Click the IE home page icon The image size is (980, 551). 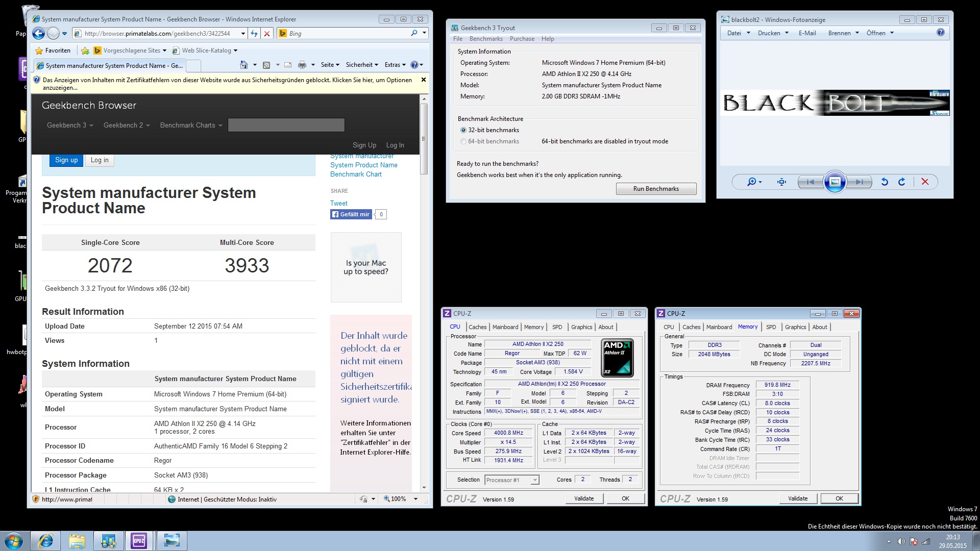(243, 65)
